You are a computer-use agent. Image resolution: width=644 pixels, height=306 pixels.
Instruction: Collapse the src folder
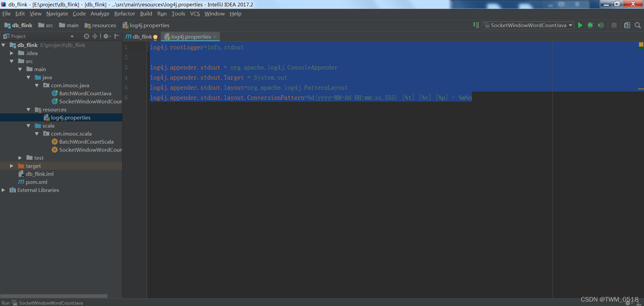point(12,61)
